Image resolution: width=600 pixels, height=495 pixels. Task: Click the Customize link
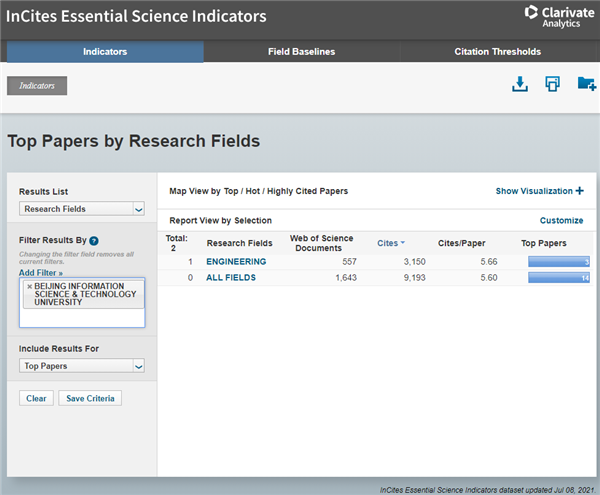click(561, 220)
